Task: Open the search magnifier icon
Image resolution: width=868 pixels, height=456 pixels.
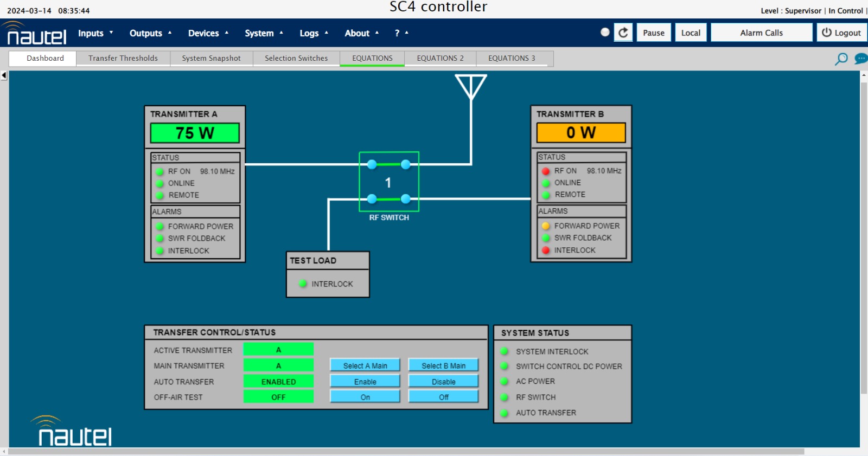Action: point(841,59)
